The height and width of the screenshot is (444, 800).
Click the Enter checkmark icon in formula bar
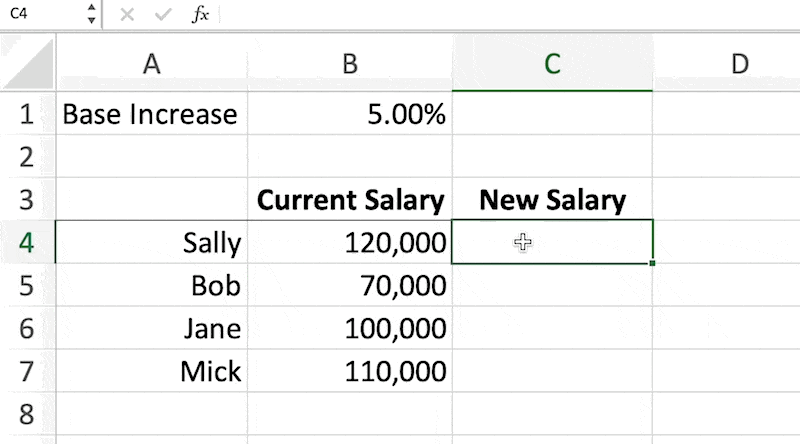[x=163, y=14]
